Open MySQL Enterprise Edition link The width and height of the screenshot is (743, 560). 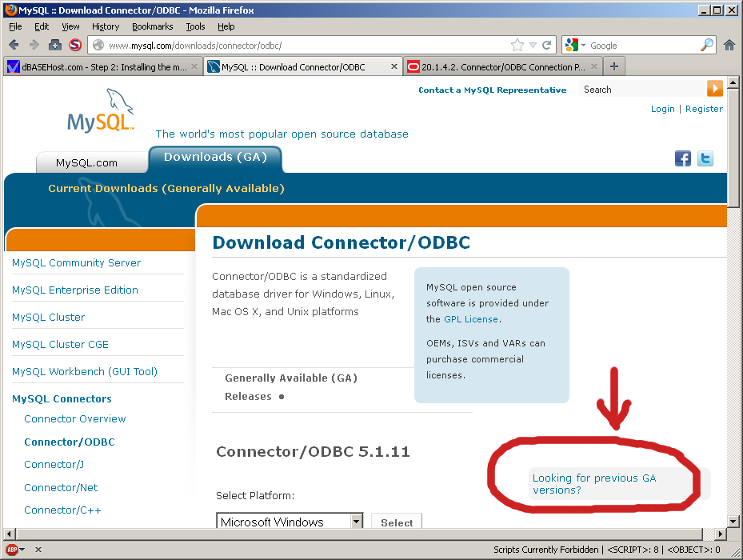click(x=75, y=290)
